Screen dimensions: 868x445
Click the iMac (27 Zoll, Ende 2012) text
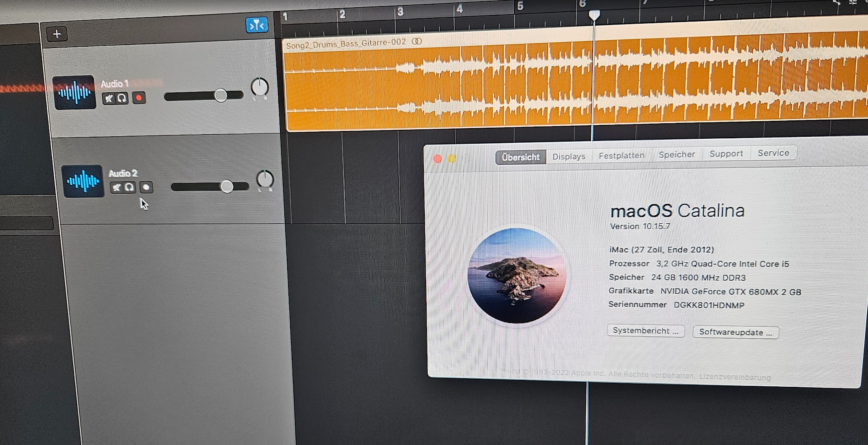tap(661, 250)
